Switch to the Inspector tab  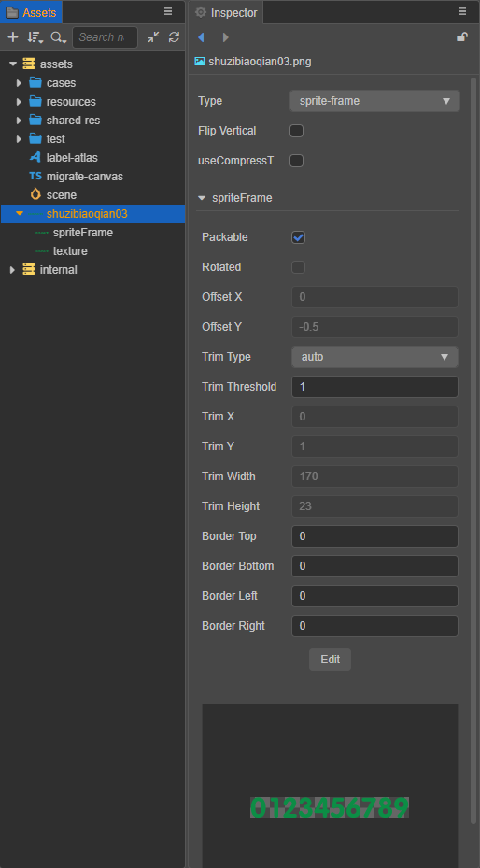click(227, 12)
